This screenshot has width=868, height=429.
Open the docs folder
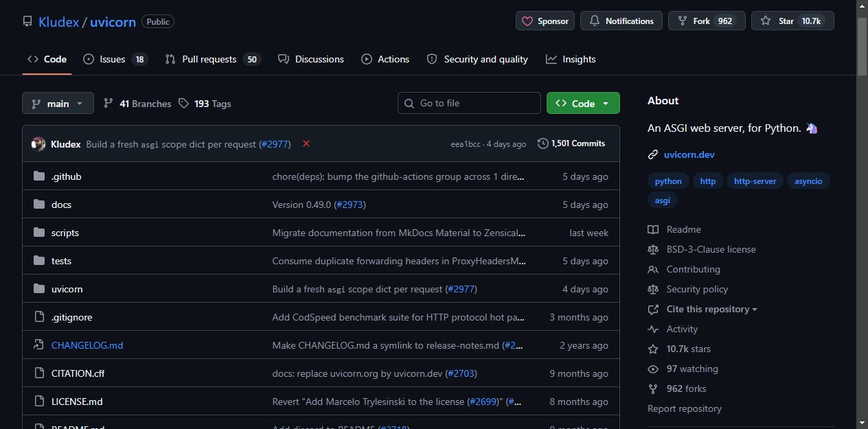pyautogui.click(x=61, y=205)
